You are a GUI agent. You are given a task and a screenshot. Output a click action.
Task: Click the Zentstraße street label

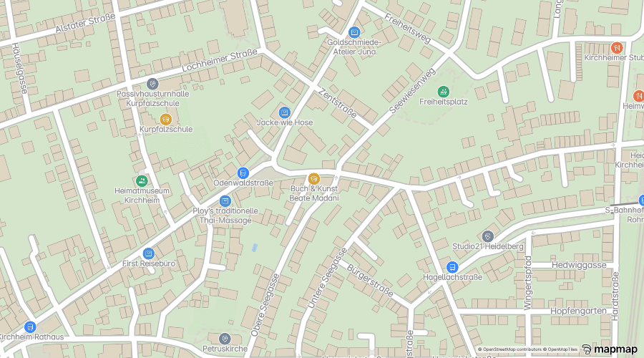[x=338, y=103]
